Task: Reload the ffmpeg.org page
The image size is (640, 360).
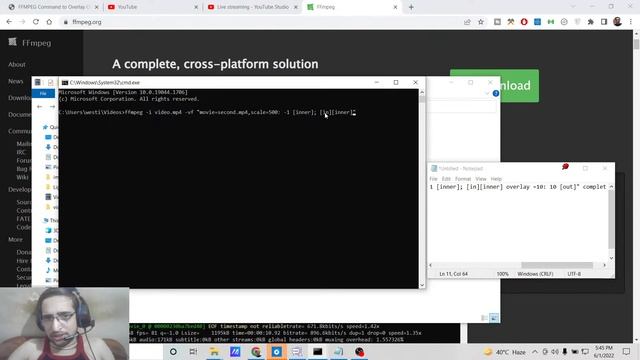Action: [36, 22]
